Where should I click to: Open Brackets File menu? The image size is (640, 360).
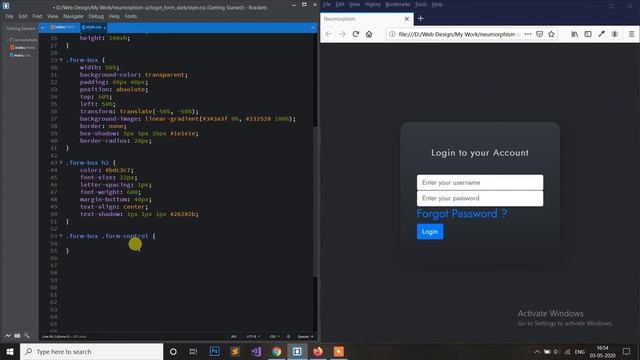9,16
